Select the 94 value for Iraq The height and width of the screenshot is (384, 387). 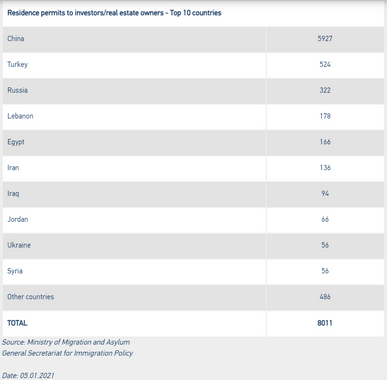click(325, 193)
